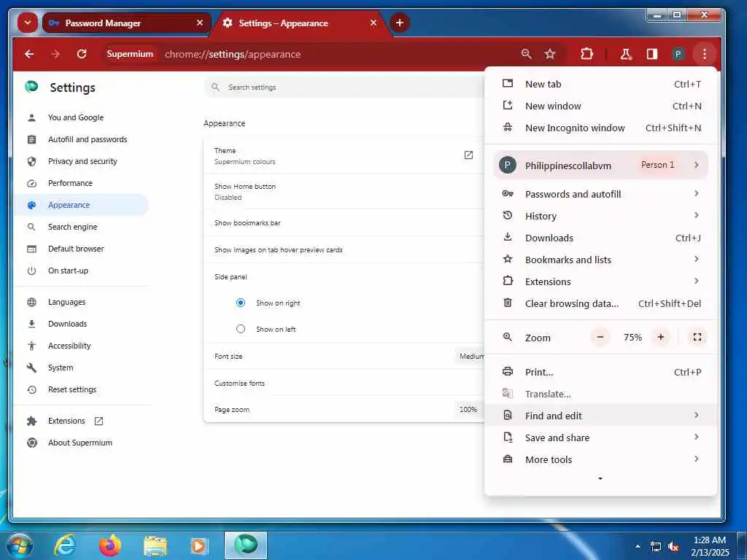Expand Extensions submenu in browser menu
The height and width of the screenshot is (560, 747).
pyautogui.click(x=601, y=282)
